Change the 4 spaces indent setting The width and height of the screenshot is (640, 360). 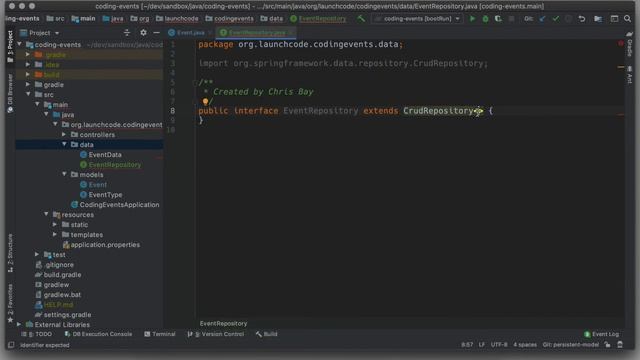[525, 344]
